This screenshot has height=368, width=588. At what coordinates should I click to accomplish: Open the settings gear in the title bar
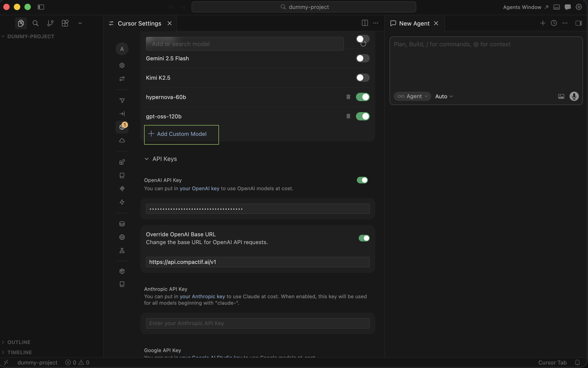579,7
